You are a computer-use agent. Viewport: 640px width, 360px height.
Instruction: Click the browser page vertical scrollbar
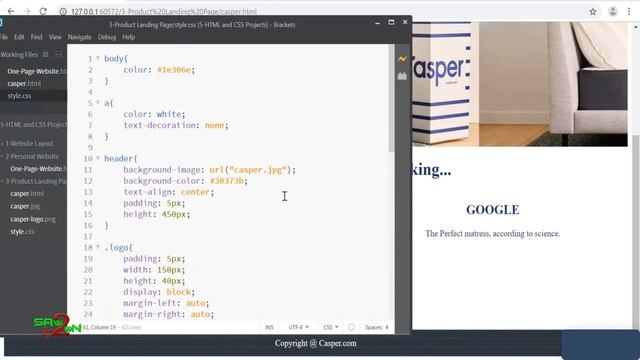click(x=636, y=231)
